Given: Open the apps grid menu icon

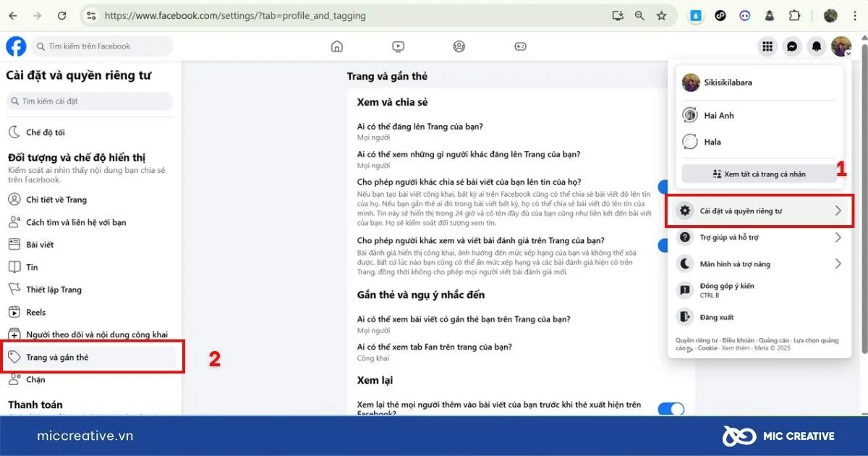Looking at the screenshot, I should pos(767,46).
